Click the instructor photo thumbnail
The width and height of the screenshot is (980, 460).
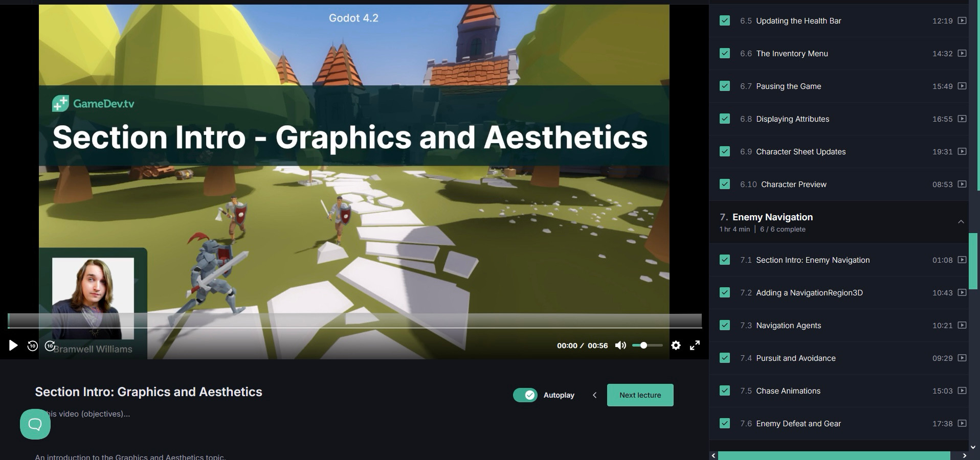93,298
